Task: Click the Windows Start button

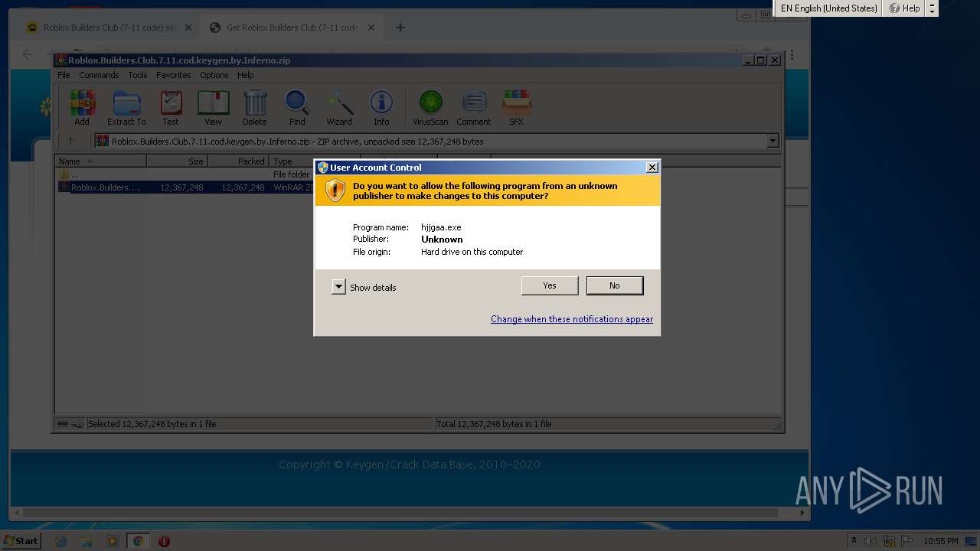Action: pyautogui.click(x=21, y=541)
